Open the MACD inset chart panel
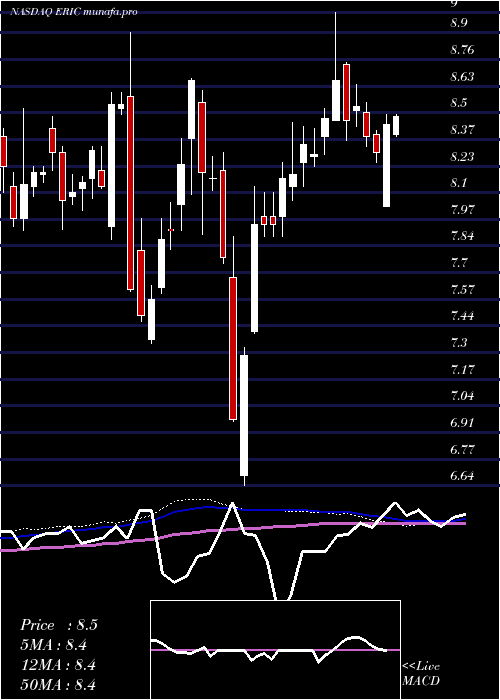Viewport: 500px width, 700px height. (x=275, y=650)
